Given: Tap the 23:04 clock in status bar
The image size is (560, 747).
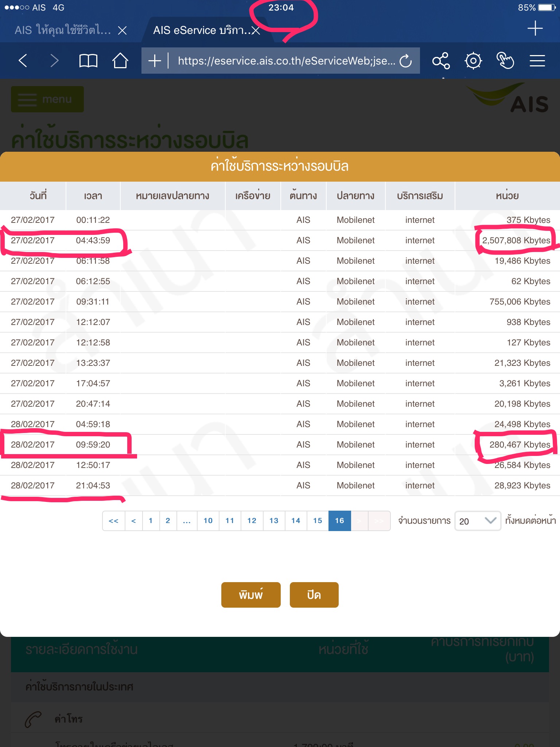Looking at the screenshot, I should pos(281,8).
